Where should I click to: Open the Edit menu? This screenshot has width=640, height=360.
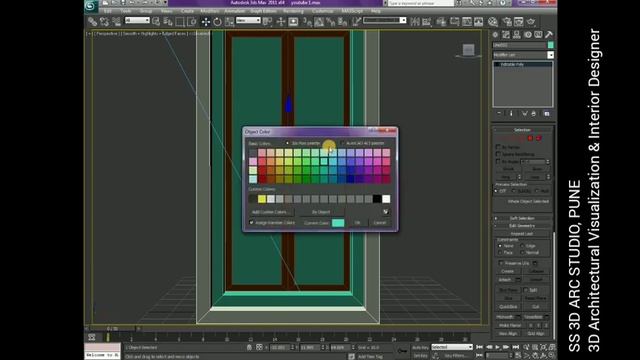[x=107, y=11]
